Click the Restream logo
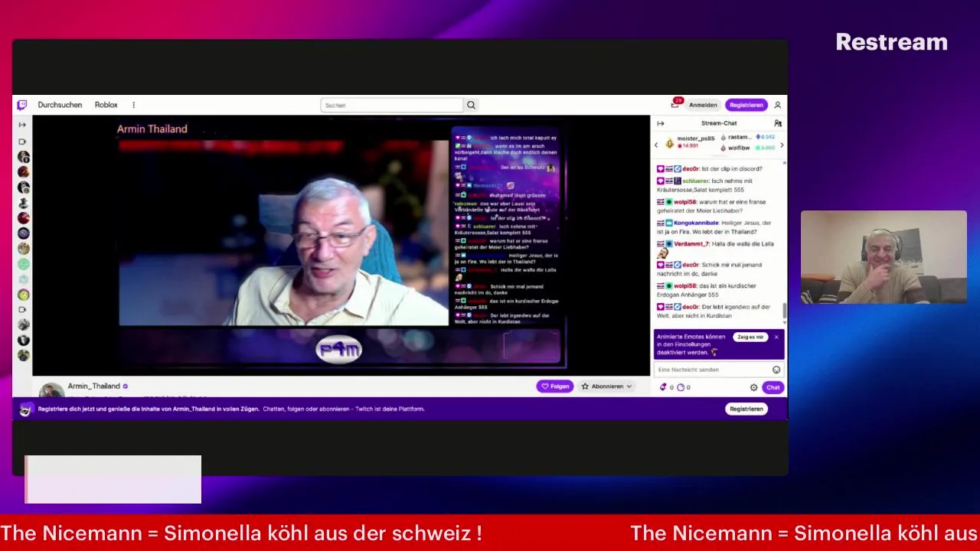 [892, 42]
